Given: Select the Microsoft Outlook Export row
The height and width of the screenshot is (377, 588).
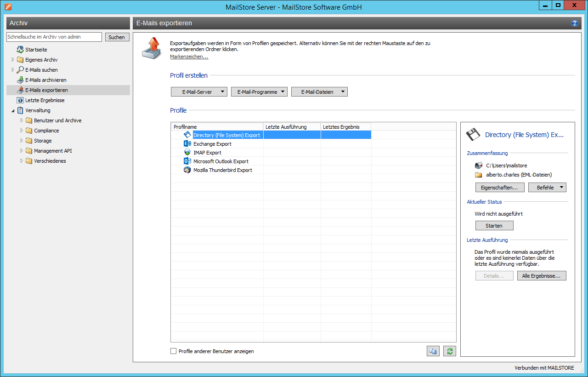Looking at the screenshot, I should pos(271,161).
